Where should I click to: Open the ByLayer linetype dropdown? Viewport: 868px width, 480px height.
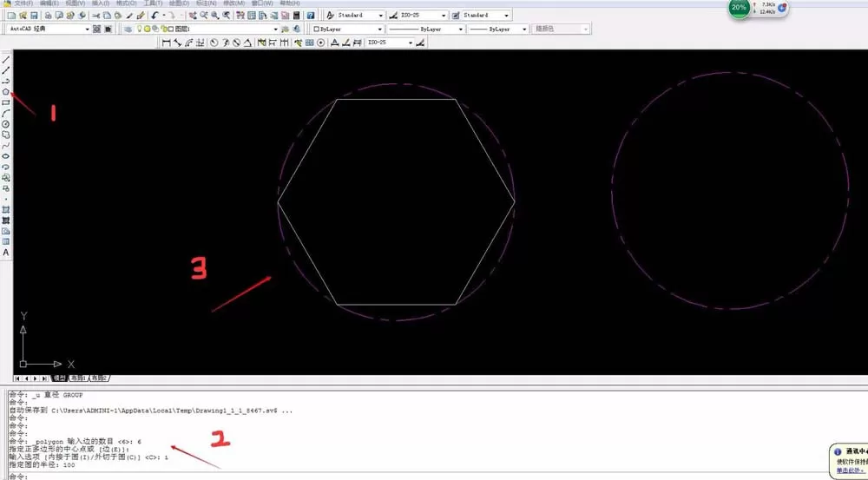461,29
